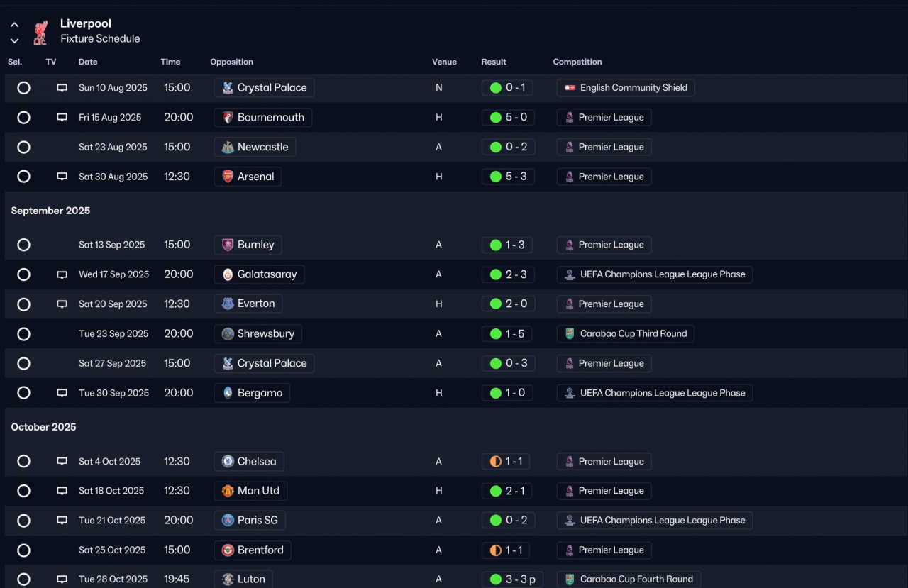908x588 pixels.
Task: Click the Competition column header
Action: [x=577, y=62]
